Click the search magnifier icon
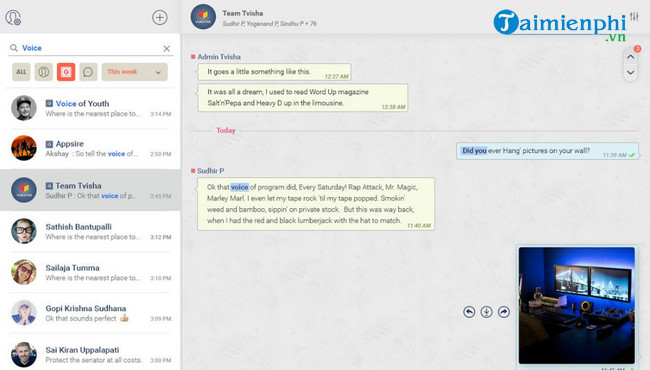Image resolution: width=650 pixels, height=370 pixels. (14, 48)
